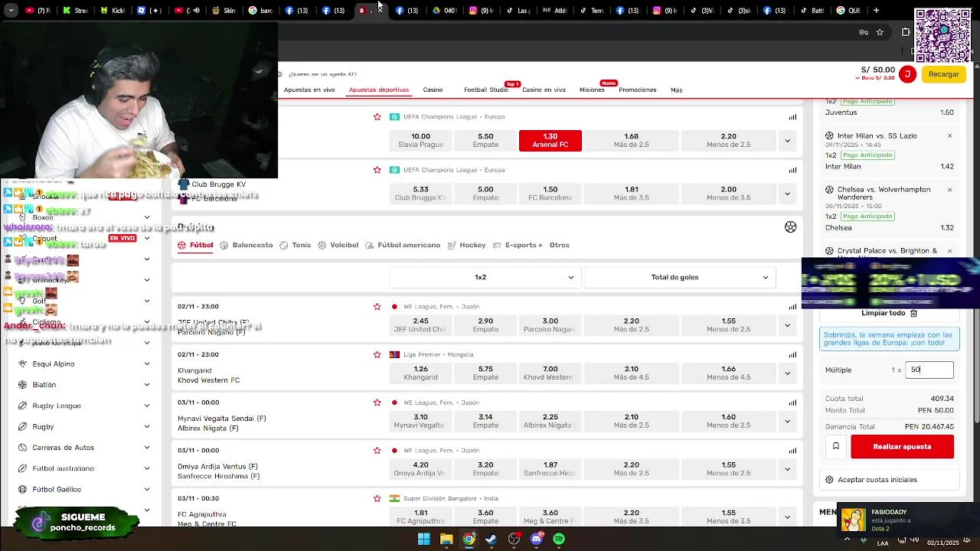Expand Rugby League sidebar category
Viewport: 980px width, 551px height.
(x=147, y=406)
